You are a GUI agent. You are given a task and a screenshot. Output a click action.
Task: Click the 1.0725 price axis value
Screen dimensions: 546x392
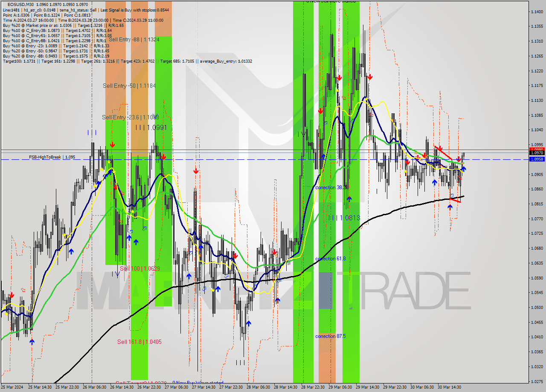(x=537, y=233)
